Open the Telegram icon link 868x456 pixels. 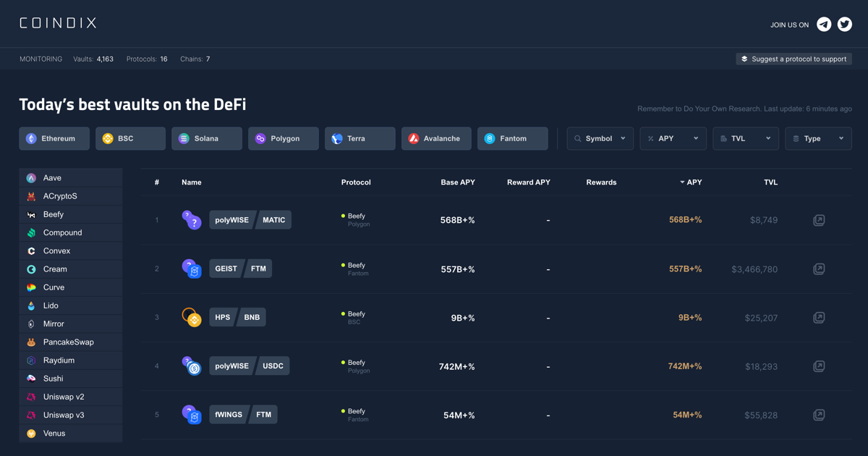click(x=824, y=25)
